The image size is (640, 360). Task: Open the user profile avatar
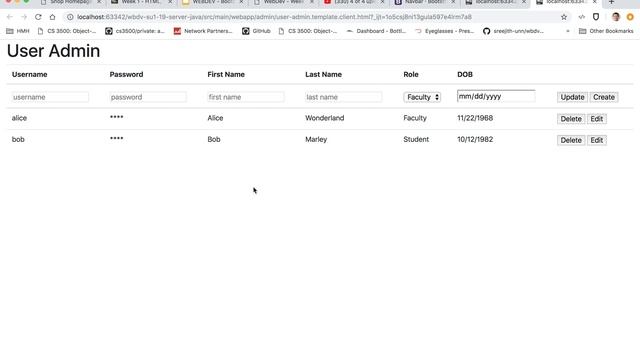click(x=616, y=17)
